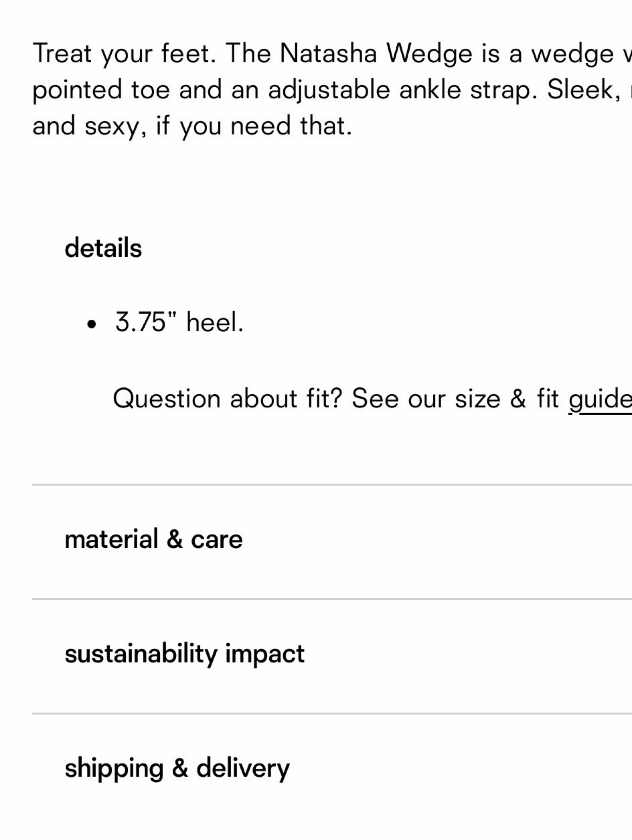This screenshot has height=840, width=632.
Task: Click the divider line above sustainability impact
Action: coord(332,599)
